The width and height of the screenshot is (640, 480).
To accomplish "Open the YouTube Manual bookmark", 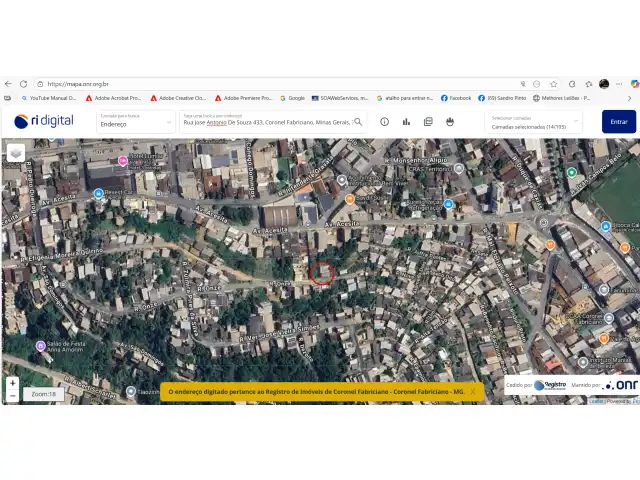I will [49, 98].
